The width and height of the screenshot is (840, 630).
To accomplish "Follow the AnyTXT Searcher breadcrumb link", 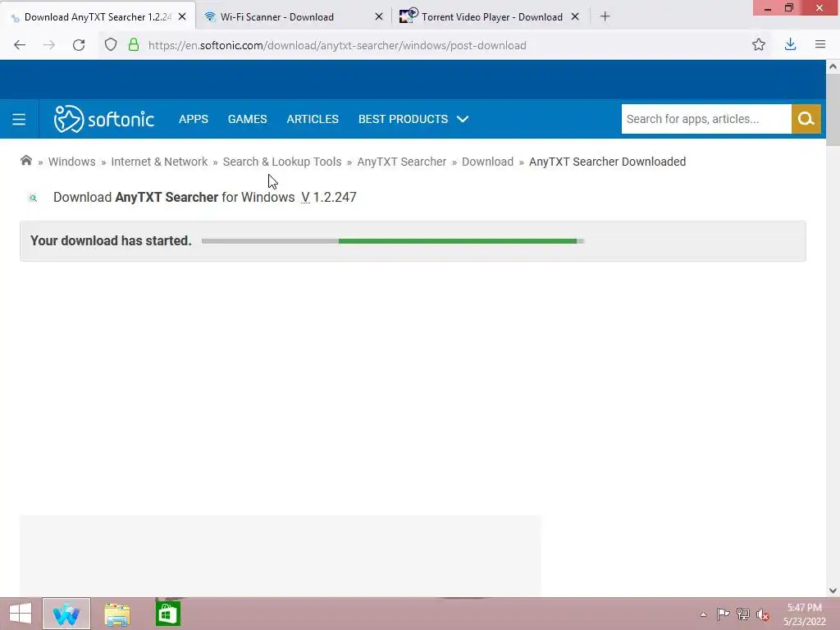I will click(x=401, y=162).
